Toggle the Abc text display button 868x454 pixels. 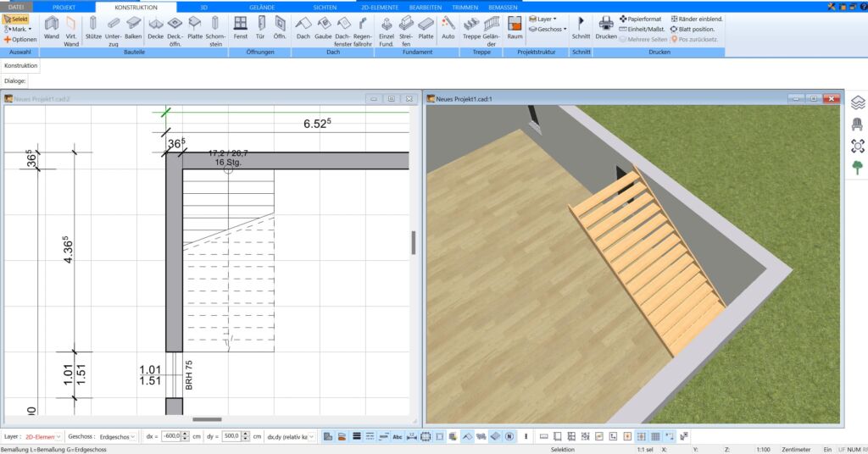click(x=398, y=436)
